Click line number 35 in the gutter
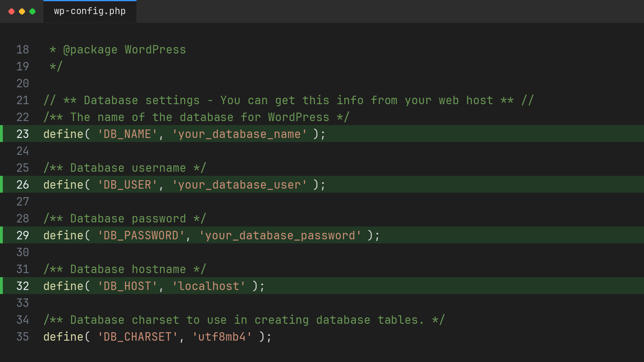 coord(23,337)
